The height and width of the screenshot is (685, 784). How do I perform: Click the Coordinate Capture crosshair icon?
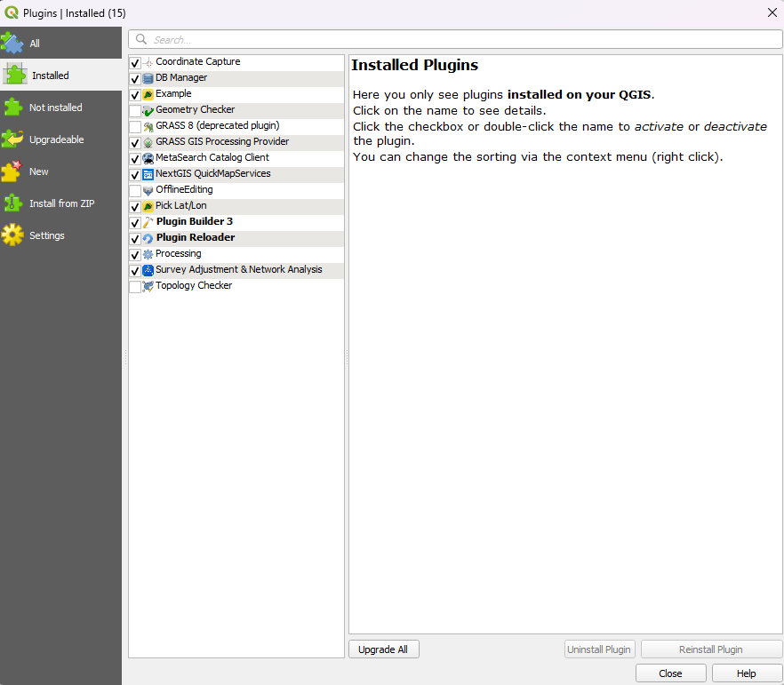(x=148, y=62)
